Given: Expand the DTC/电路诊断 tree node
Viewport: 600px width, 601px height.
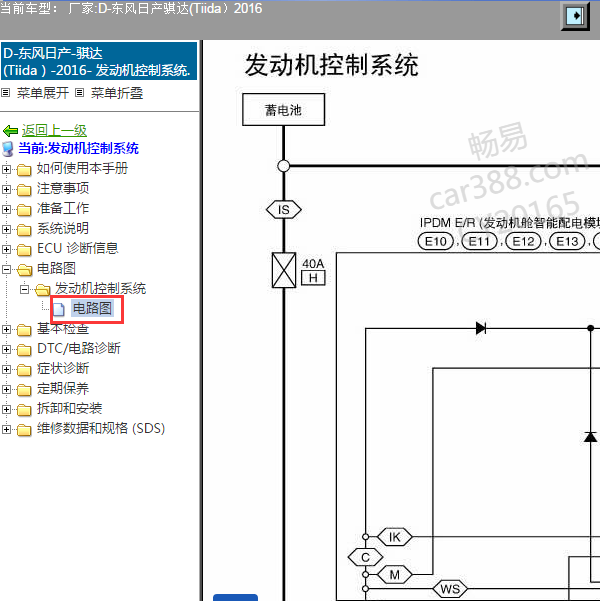Looking at the screenshot, I should click(6, 349).
